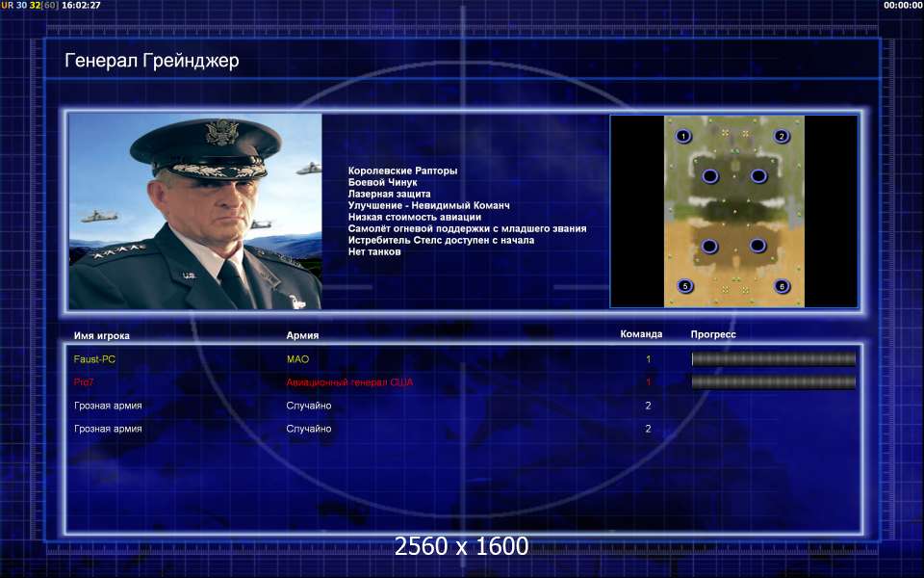
Task: Click the 'Низкая стоимость авиации' line
Action: (x=414, y=217)
